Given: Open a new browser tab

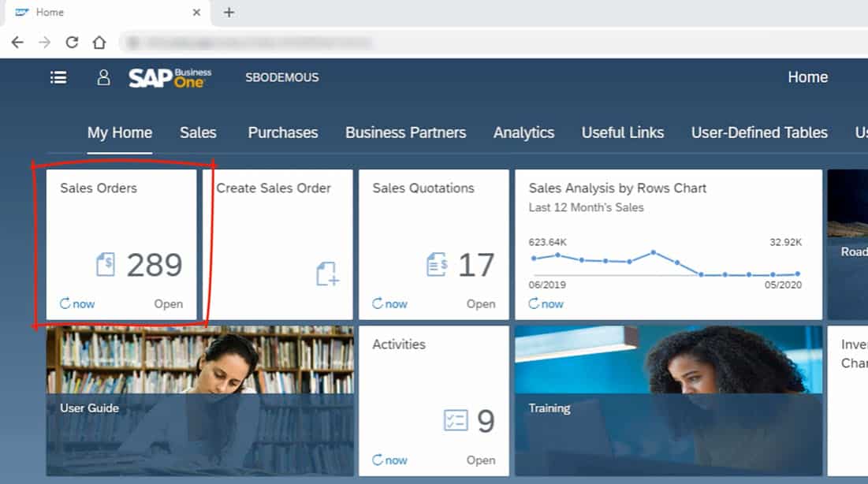Looking at the screenshot, I should coord(229,13).
